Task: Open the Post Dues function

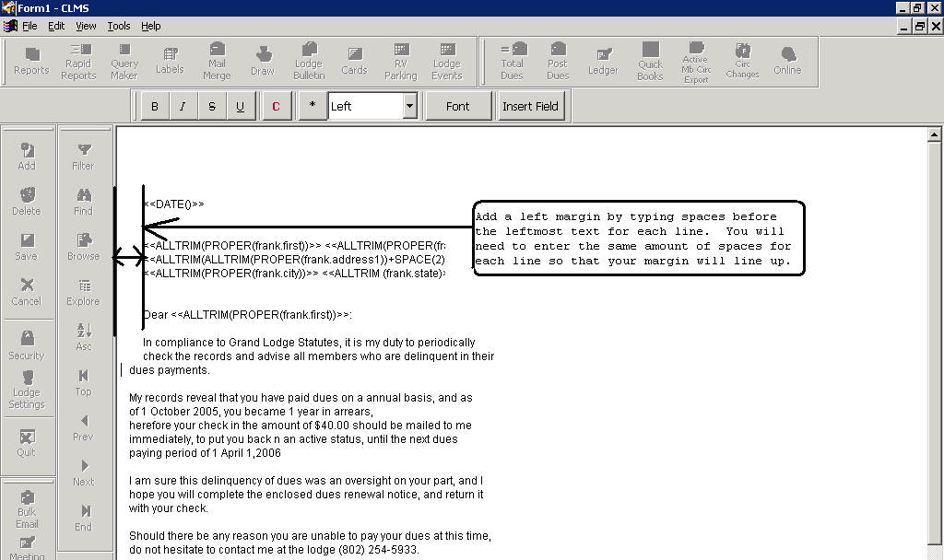Action: pos(558,62)
